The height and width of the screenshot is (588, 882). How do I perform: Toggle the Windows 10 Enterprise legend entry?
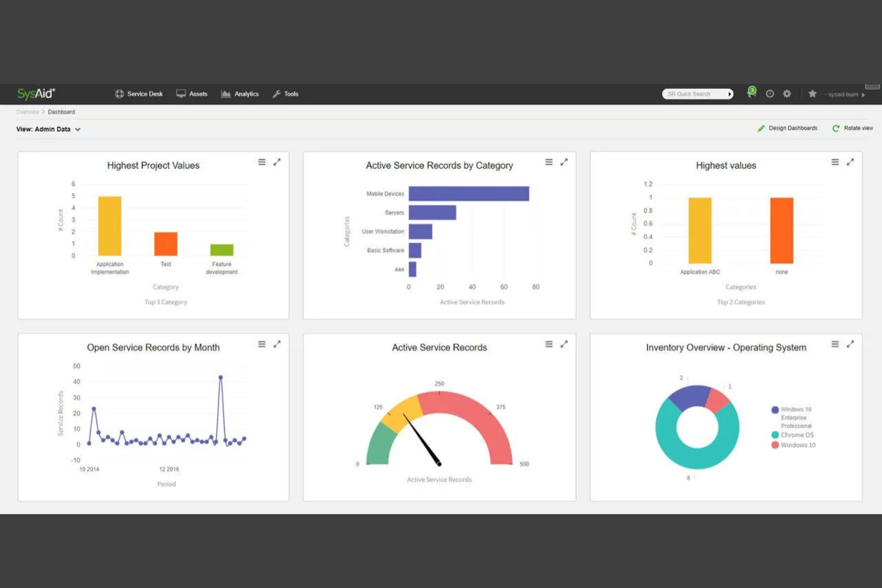(793, 417)
